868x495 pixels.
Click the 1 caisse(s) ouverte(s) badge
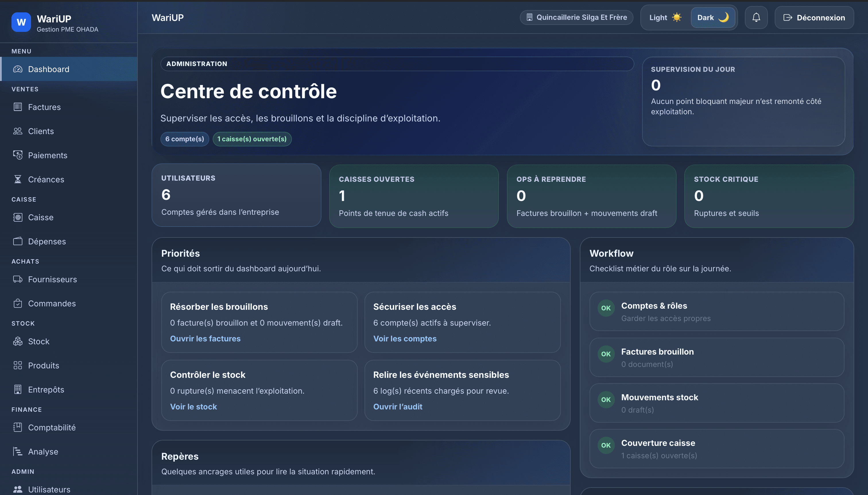point(252,139)
